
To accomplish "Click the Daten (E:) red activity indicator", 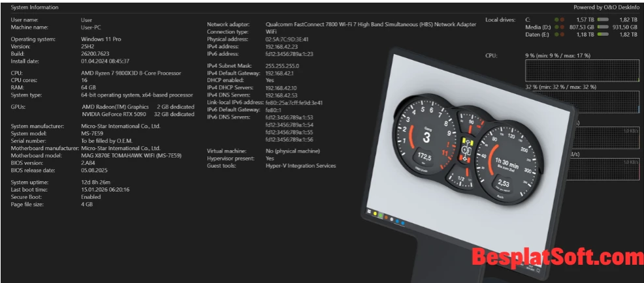I will [x=562, y=35].
